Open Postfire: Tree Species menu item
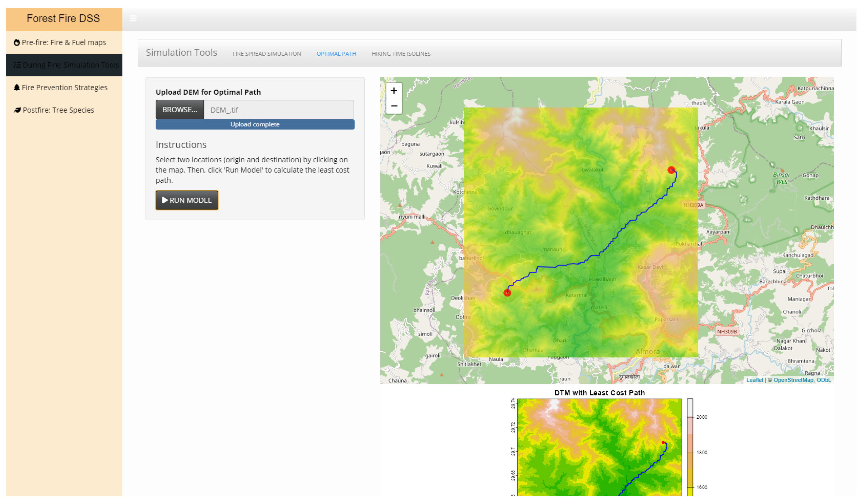The image size is (862, 504). pyautogui.click(x=58, y=110)
